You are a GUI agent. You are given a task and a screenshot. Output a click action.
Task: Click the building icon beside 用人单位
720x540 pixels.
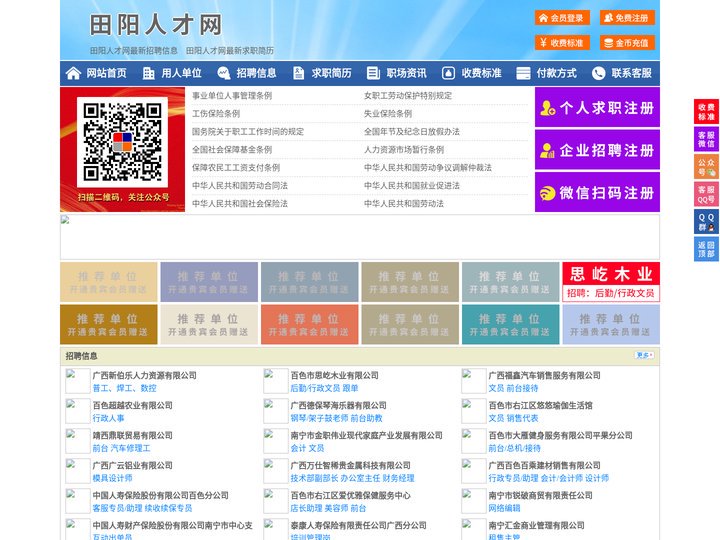148,73
